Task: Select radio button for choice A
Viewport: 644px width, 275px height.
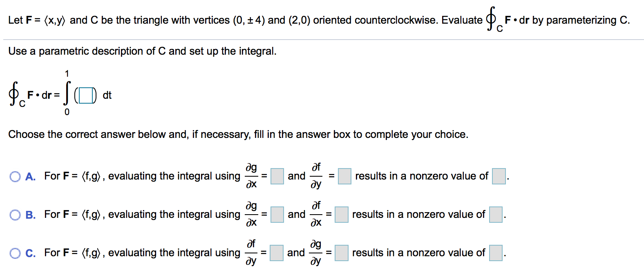Action: [15, 176]
